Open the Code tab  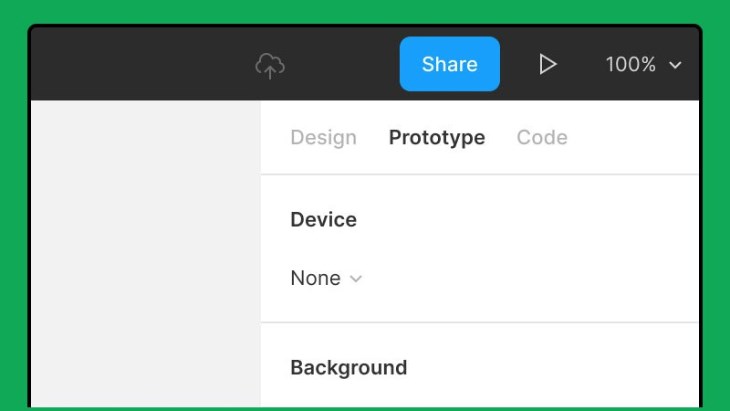pos(542,137)
